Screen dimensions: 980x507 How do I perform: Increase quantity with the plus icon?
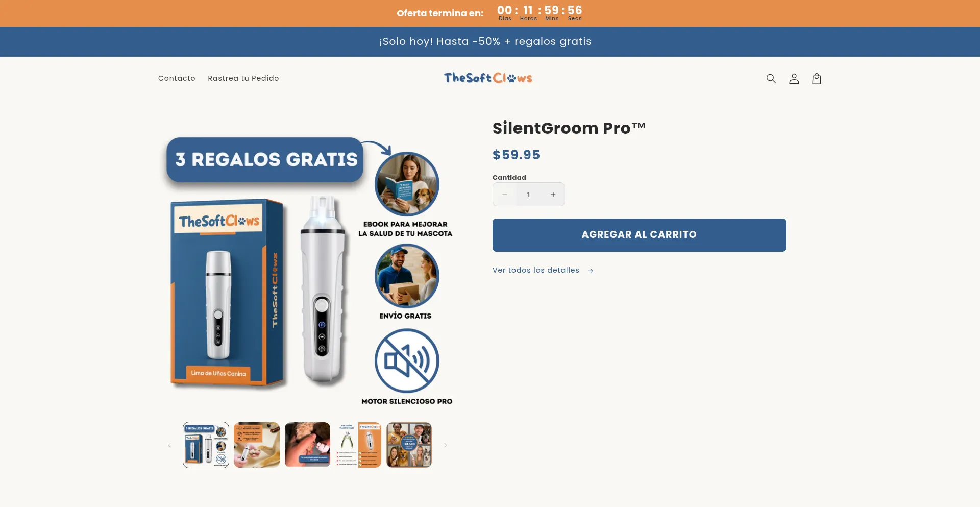pyautogui.click(x=553, y=195)
